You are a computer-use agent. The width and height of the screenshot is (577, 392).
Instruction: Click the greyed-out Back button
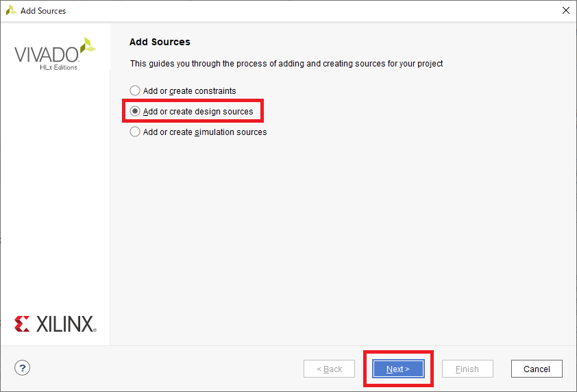(x=330, y=369)
